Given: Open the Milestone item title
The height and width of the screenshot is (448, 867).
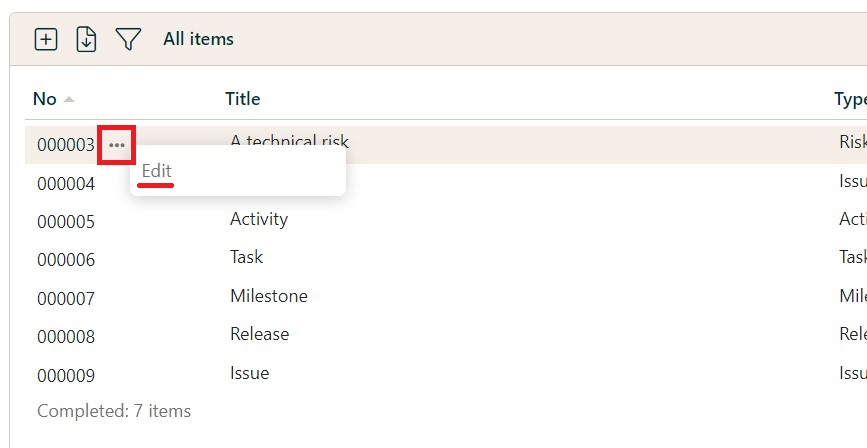Looking at the screenshot, I should pos(269,295).
